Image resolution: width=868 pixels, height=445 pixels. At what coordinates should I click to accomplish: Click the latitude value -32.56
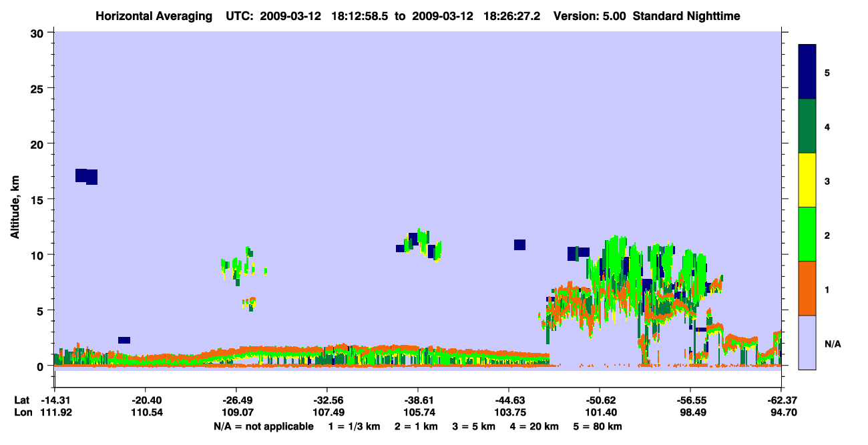(327, 400)
